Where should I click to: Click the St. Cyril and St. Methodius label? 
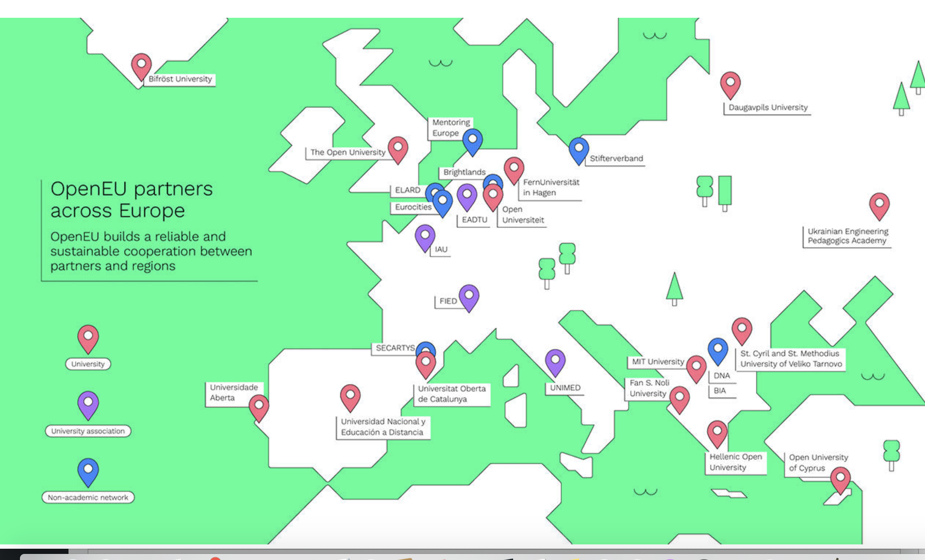791,359
